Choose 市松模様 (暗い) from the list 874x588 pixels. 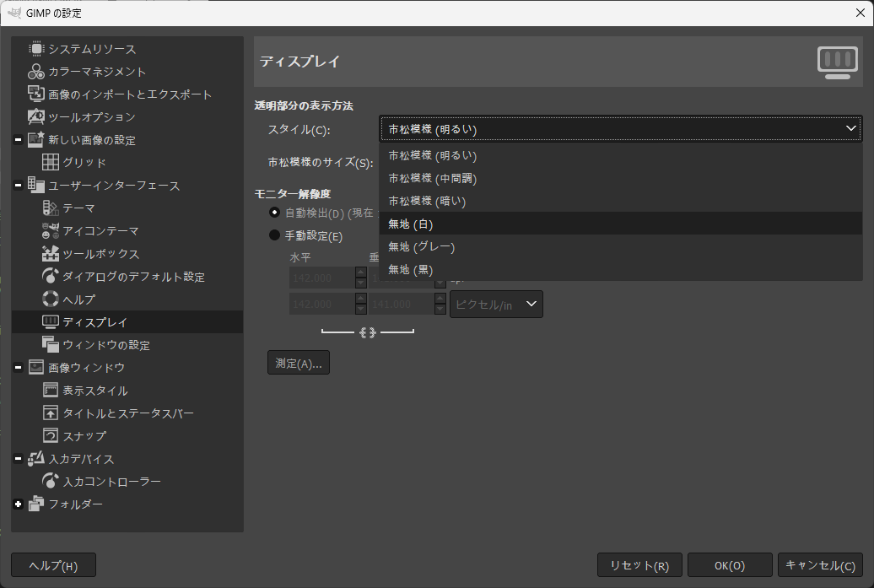(x=620, y=201)
